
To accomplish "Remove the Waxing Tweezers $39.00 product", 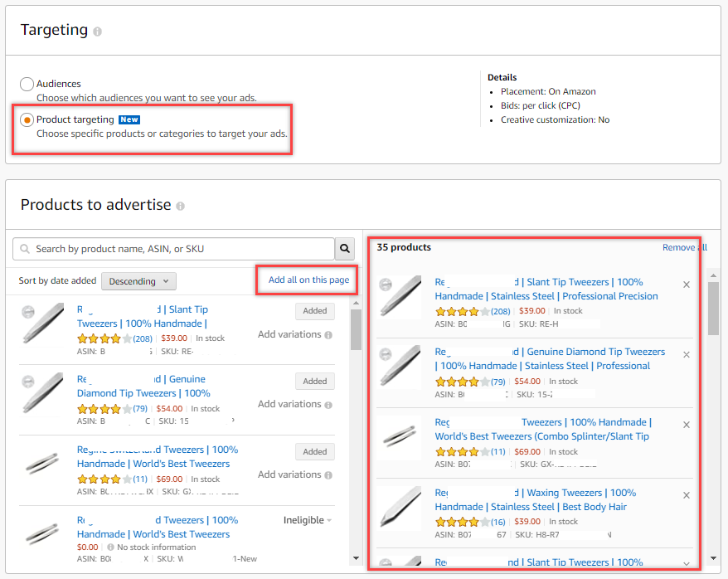I will (687, 495).
